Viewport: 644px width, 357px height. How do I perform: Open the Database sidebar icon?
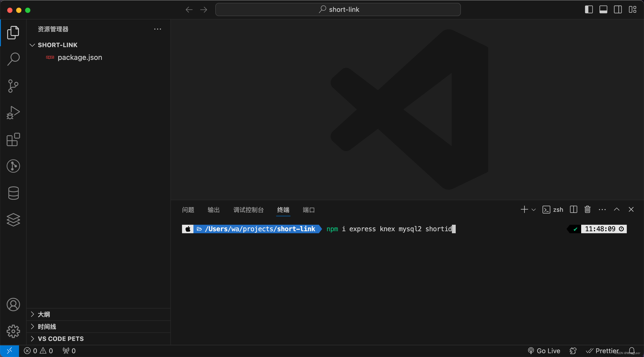point(13,193)
